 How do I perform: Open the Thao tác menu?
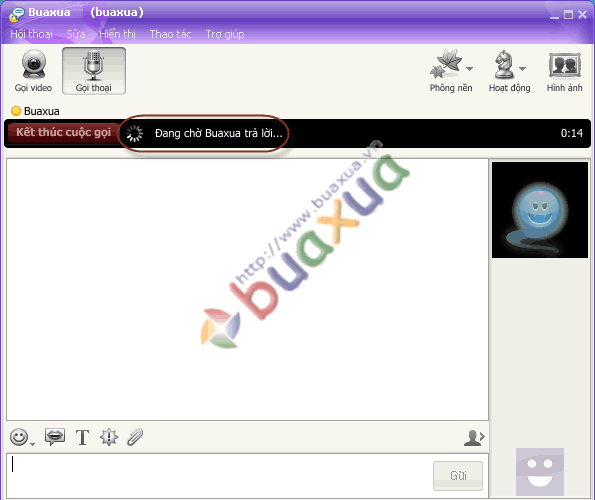(x=170, y=34)
